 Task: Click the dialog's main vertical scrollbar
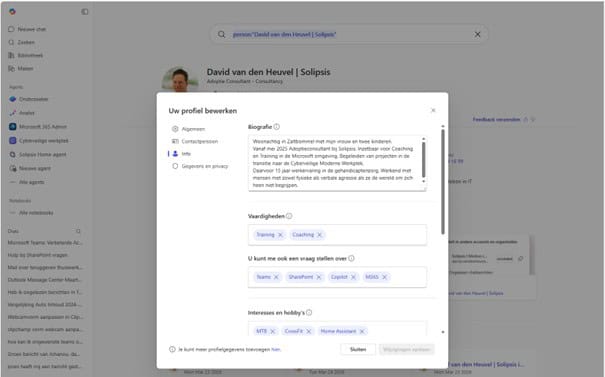[443, 181]
